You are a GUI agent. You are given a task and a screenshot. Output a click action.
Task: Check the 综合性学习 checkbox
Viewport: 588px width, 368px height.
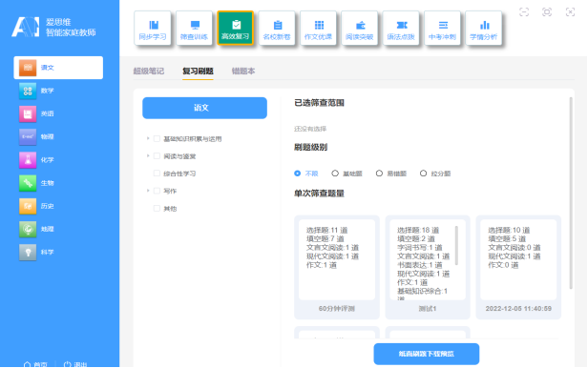(x=157, y=174)
